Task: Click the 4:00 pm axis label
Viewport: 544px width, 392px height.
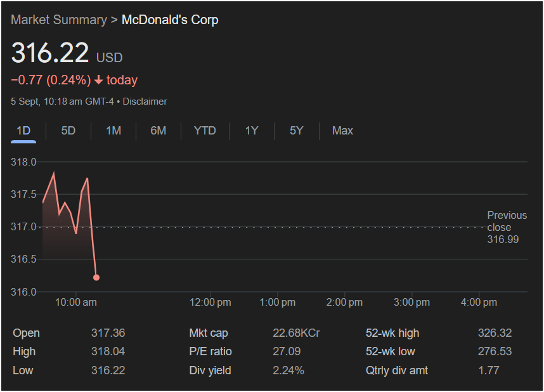Action: [479, 303]
